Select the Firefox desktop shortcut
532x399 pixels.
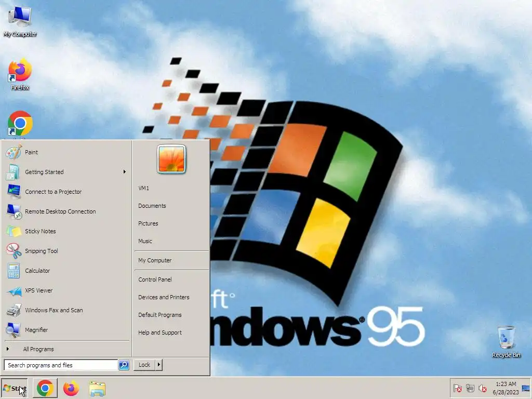coord(20,75)
